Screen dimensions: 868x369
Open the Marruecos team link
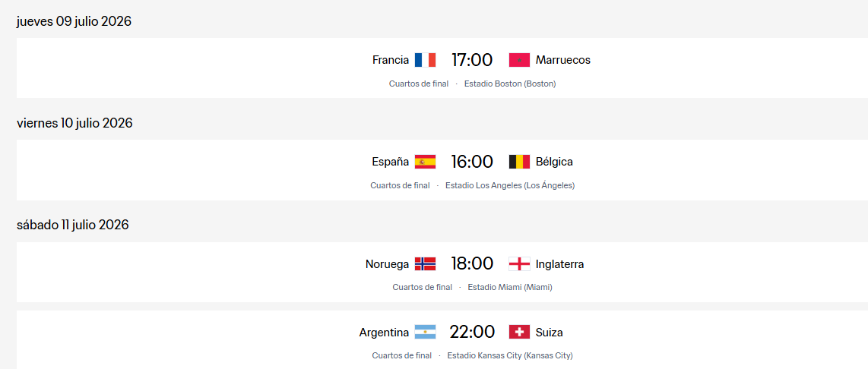click(x=563, y=60)
